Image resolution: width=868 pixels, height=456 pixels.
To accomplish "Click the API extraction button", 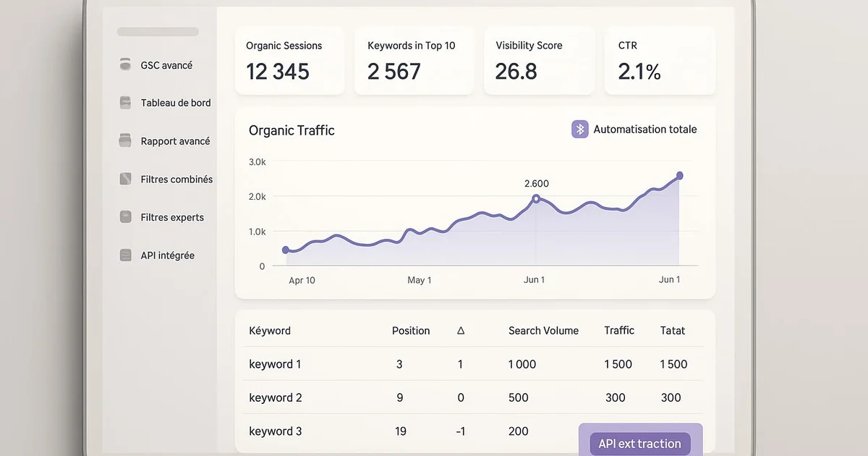I will click(x=640, y=444).
